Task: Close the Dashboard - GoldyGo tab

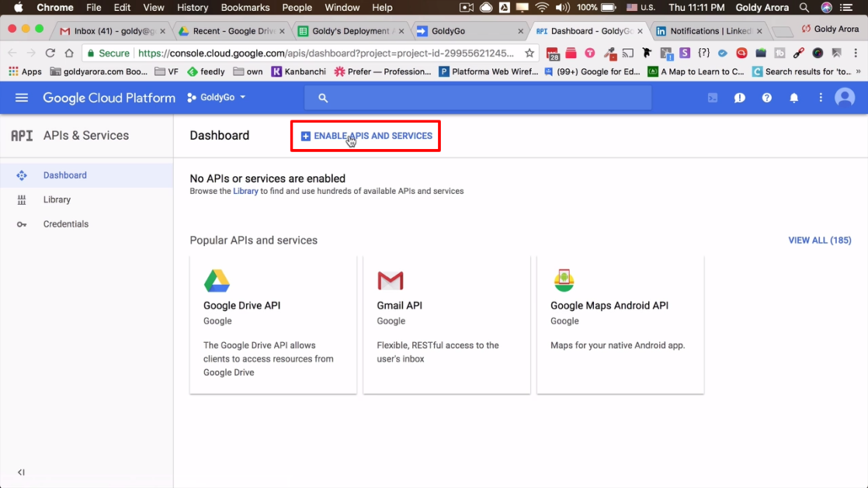Action: click(x=640, y=31)
